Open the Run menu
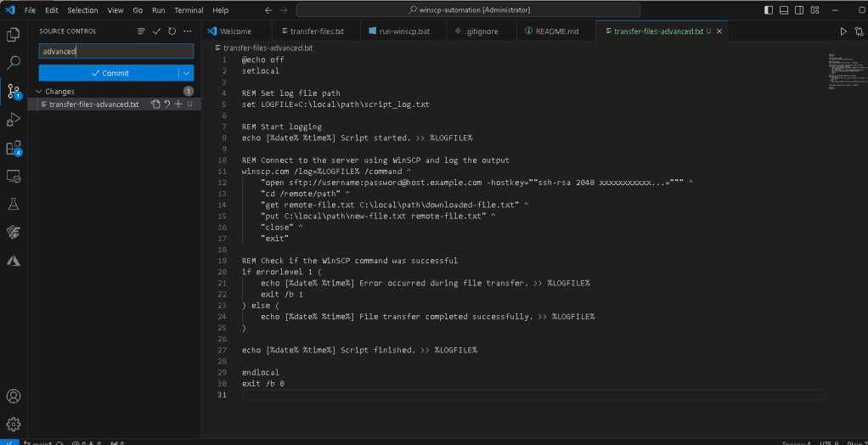 point(158,10)
